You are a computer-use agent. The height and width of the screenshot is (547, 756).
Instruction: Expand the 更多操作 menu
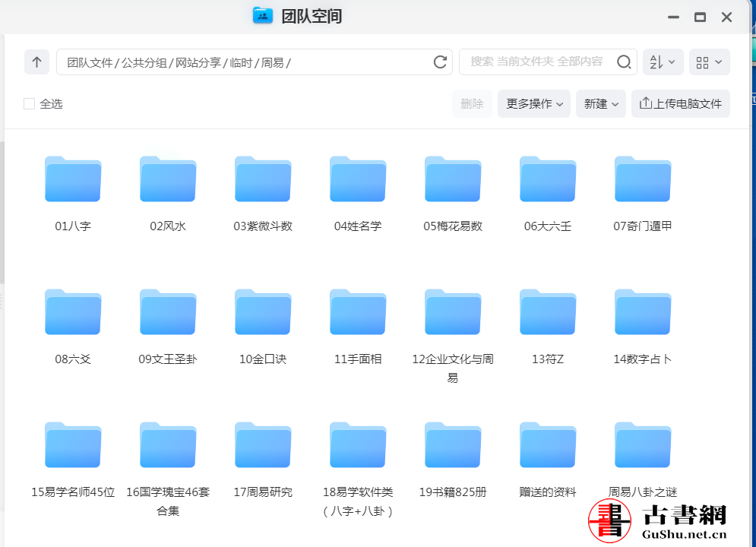coord(533,103)
